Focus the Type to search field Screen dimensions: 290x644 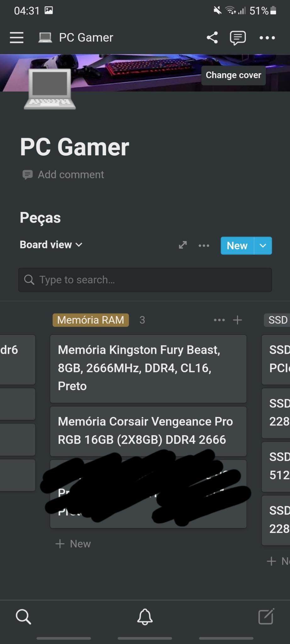(x=145, y=280)
